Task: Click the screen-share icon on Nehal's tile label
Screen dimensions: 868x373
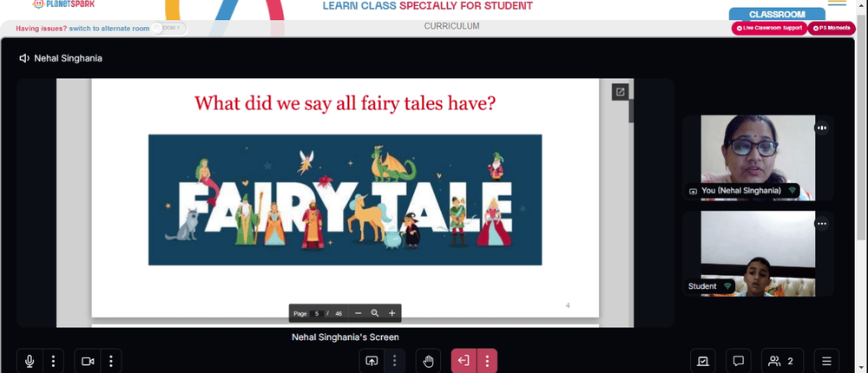Action: pyautogui.click(x=693, y=191)
